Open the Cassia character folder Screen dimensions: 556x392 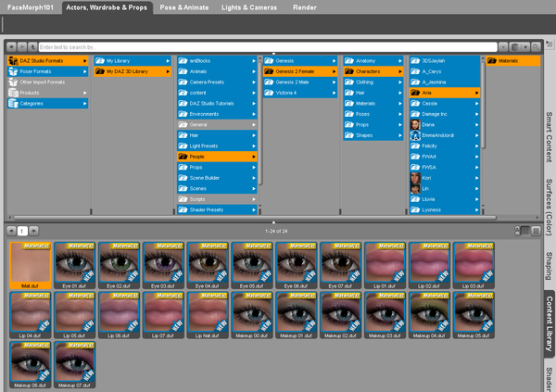click(x=445, y=103)
